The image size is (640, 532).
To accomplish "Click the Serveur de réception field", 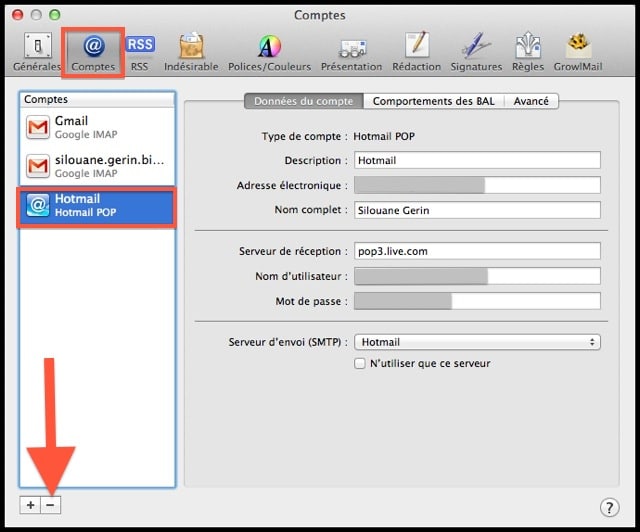I will (x=477, y=251).
